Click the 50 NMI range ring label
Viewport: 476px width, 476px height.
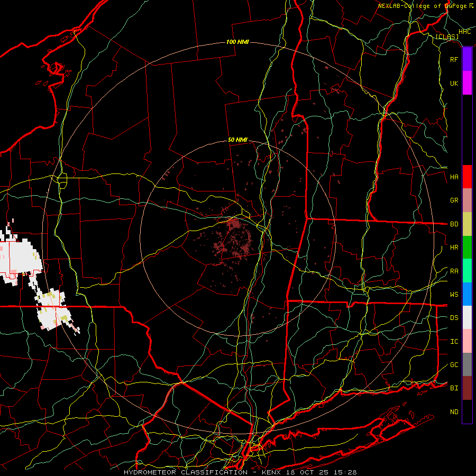(x=237, y=140)
